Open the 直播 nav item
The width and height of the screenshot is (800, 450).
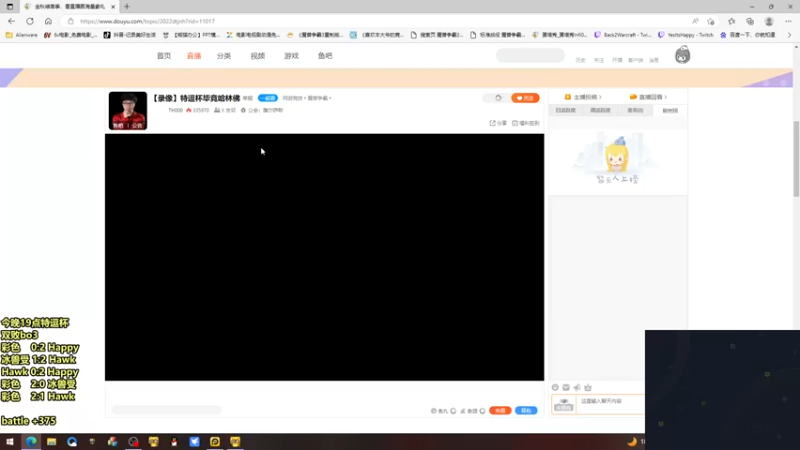click(194, 56)
